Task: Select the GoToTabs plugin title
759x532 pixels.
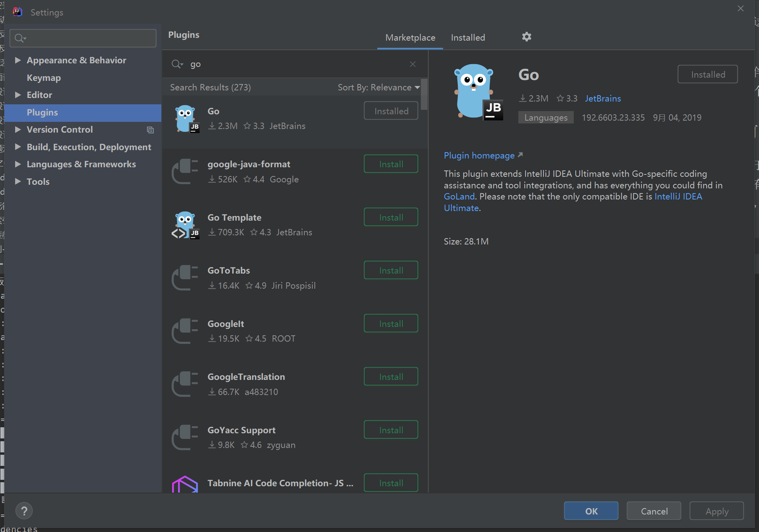Action: [229, 270]
